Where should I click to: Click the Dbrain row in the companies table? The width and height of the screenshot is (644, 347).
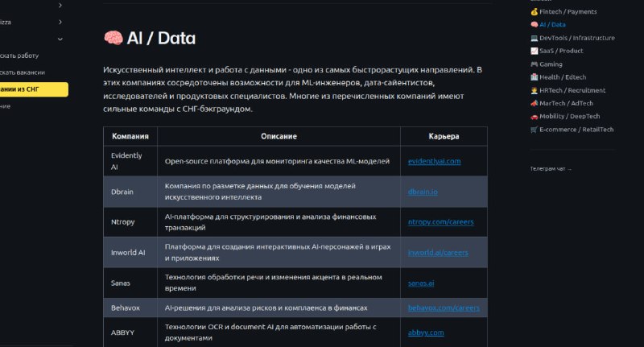(x=295, y=192)
